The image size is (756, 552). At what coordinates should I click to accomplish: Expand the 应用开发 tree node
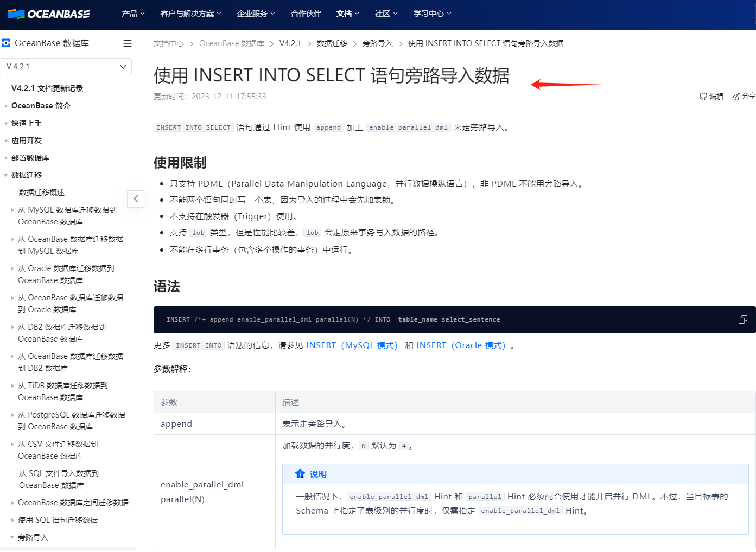(6, 140)
